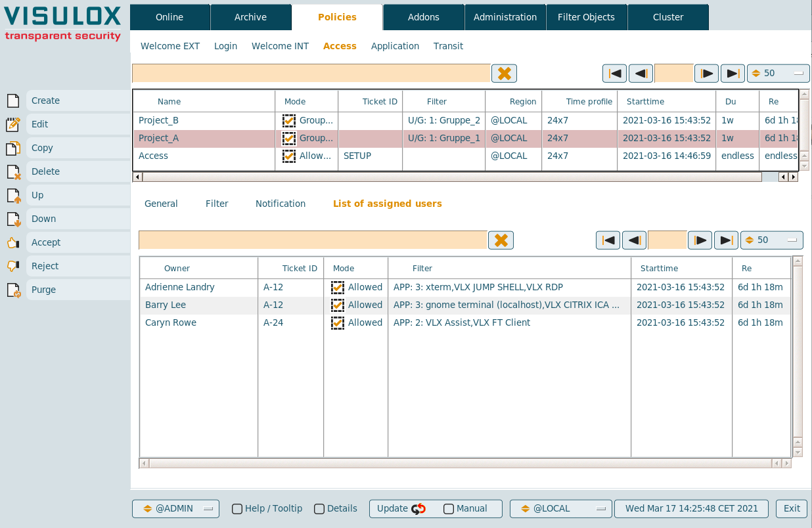The height and width of the screenshot is (528, 812).
Task: Open the @ADMIN dropdown
Action: (x=175, y=509)
